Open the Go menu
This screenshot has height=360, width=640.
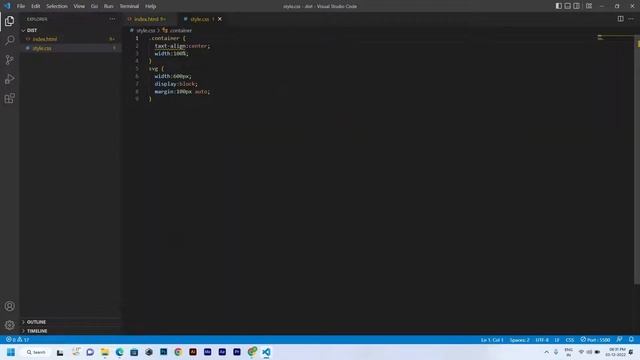(94, 6)
